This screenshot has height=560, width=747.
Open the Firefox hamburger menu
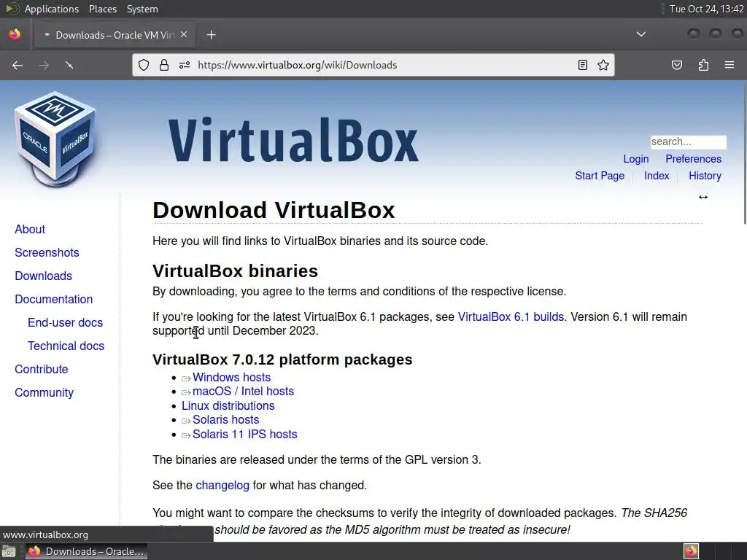729,65
